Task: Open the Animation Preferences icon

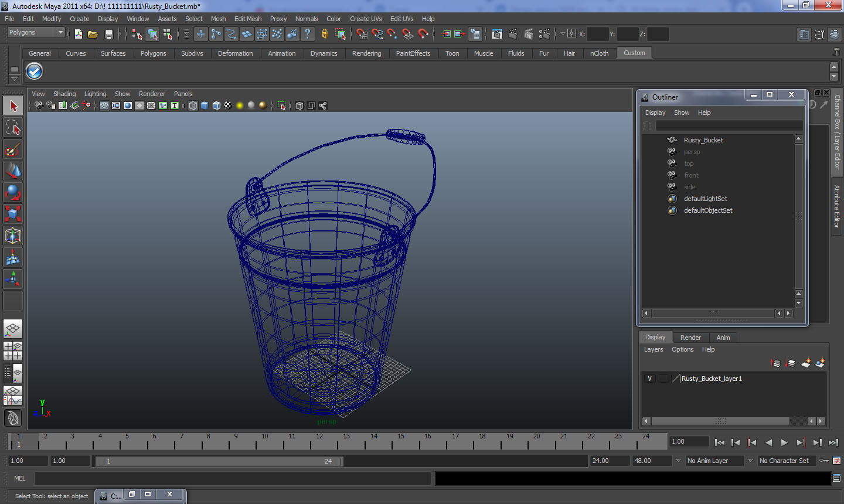Action: coord(836,461)
